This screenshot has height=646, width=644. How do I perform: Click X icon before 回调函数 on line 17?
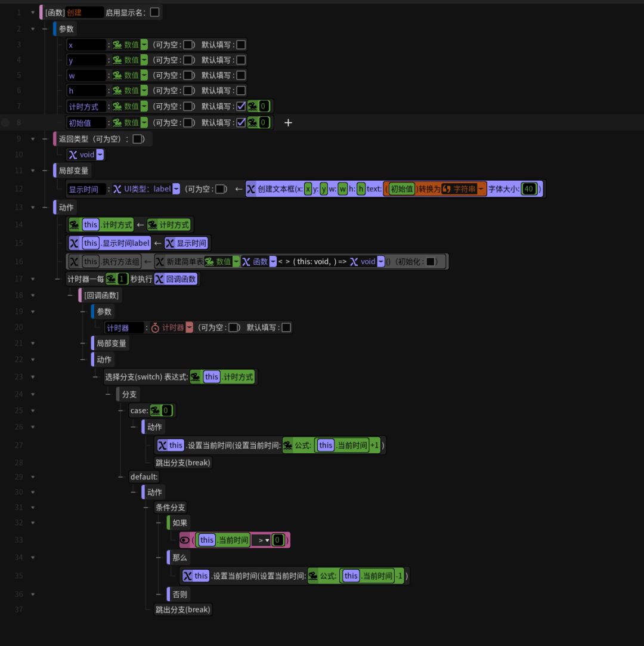(159, 279)
